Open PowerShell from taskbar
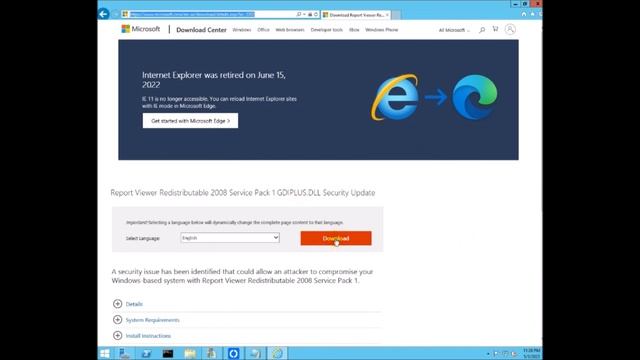The image size is (640, 360). coord(146,353)
